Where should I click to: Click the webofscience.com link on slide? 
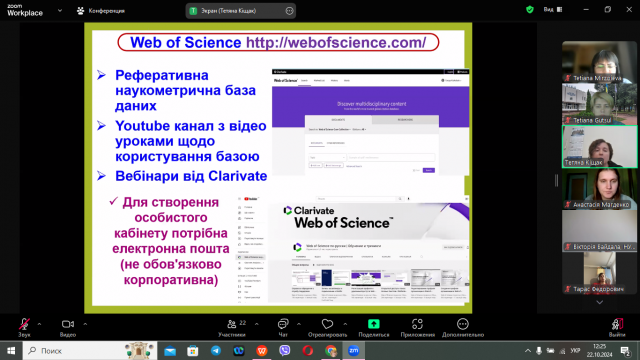point(336,42)
